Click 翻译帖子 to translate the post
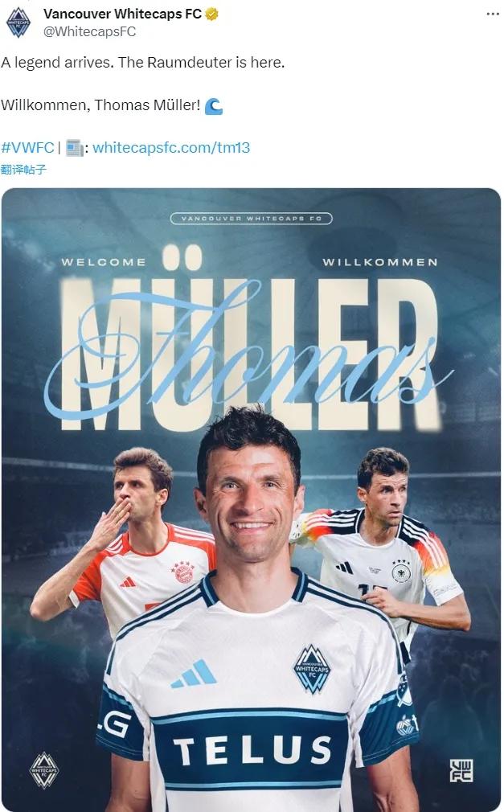504x812 pixels. (24, 170)
